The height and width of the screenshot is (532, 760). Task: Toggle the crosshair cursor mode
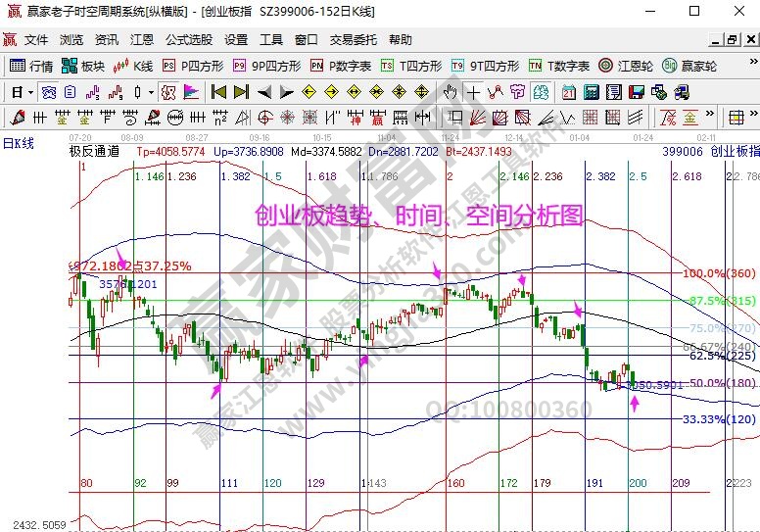pyautogui.click(x=473, y=92)
